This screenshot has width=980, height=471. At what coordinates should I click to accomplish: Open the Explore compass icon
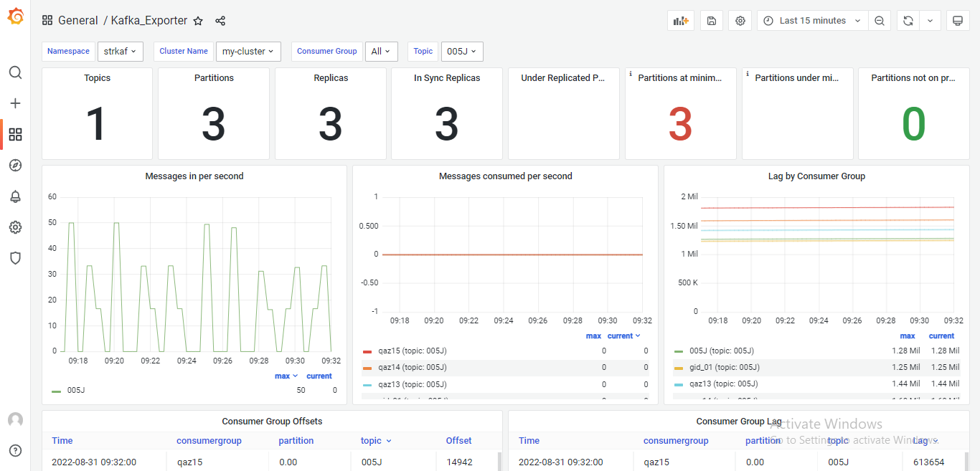click(x=15, y=165)
